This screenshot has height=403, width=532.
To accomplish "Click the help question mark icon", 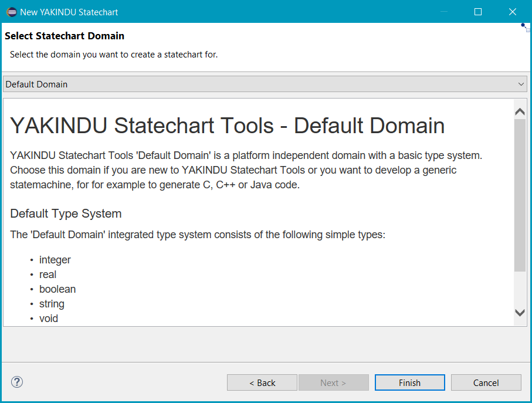I will 17,382.
